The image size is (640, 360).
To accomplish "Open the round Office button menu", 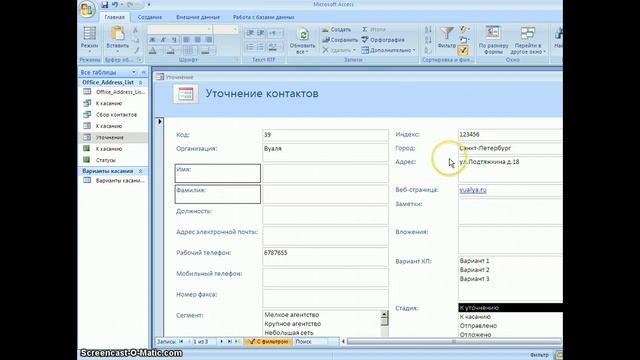I will [x=87, y=9].
